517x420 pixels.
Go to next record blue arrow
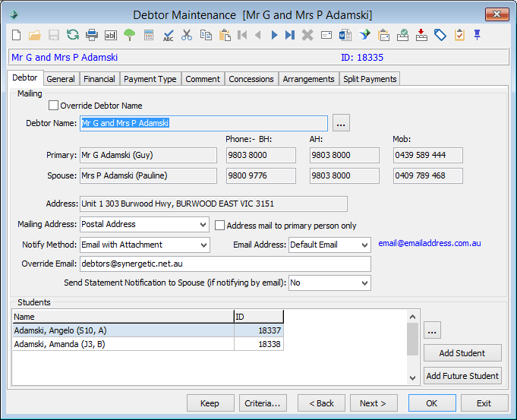[274, 35]
